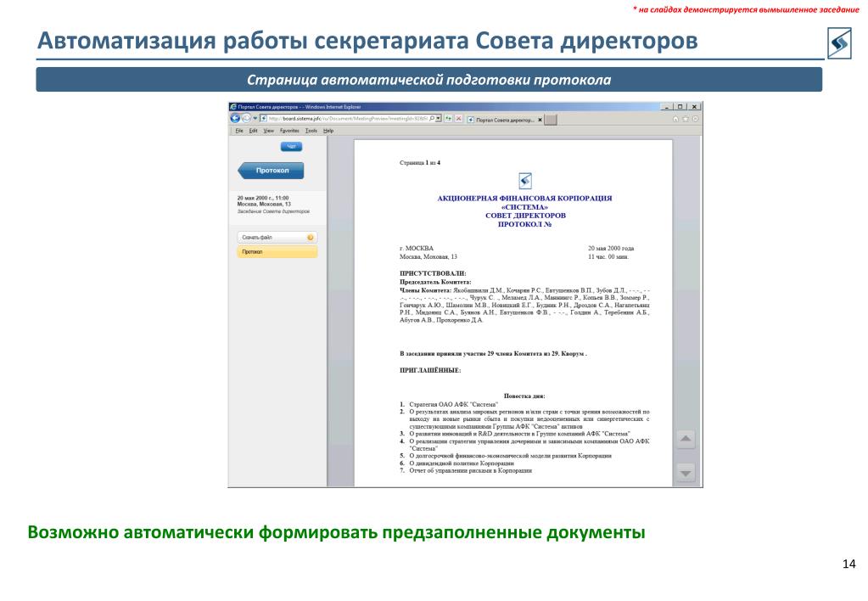The width and height of the screenshot is (868, 601).
Task: Click the "Заседание Совета директоров" sidebar text
Action: [273, 211]
